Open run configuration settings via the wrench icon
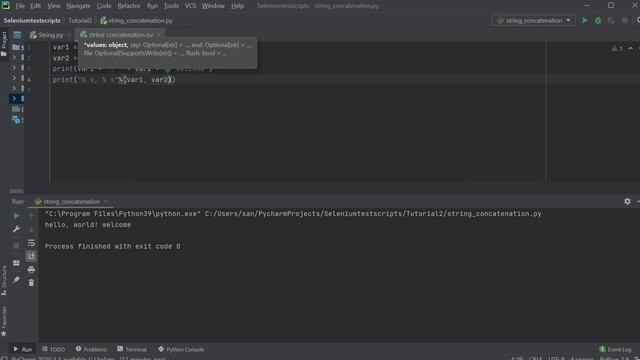 coord(16,229)
